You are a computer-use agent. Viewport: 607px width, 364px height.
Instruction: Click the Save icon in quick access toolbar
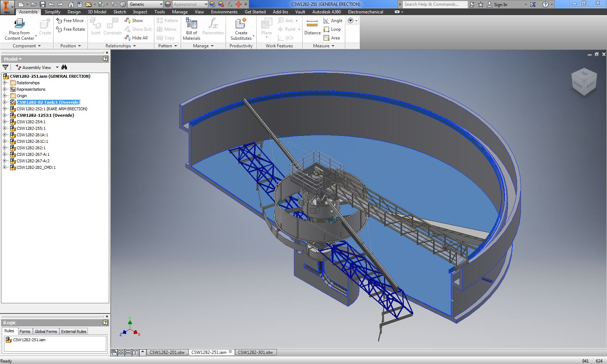point(43,4)
